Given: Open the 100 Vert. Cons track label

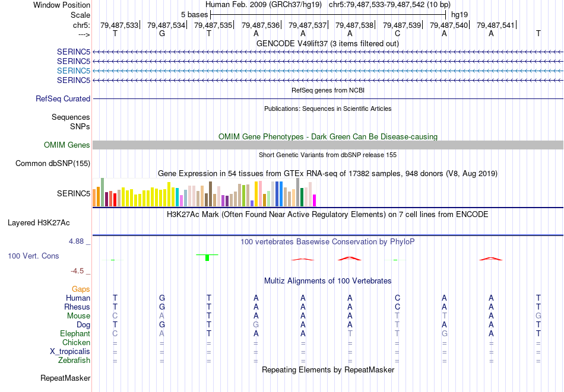Looking at the screenshot, I should [33, 256].
